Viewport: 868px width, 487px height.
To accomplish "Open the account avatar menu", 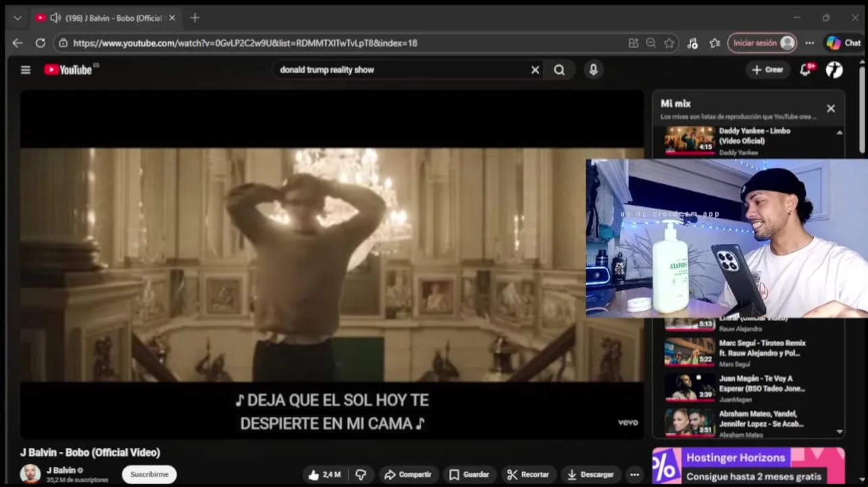I will tap(834, 70).
